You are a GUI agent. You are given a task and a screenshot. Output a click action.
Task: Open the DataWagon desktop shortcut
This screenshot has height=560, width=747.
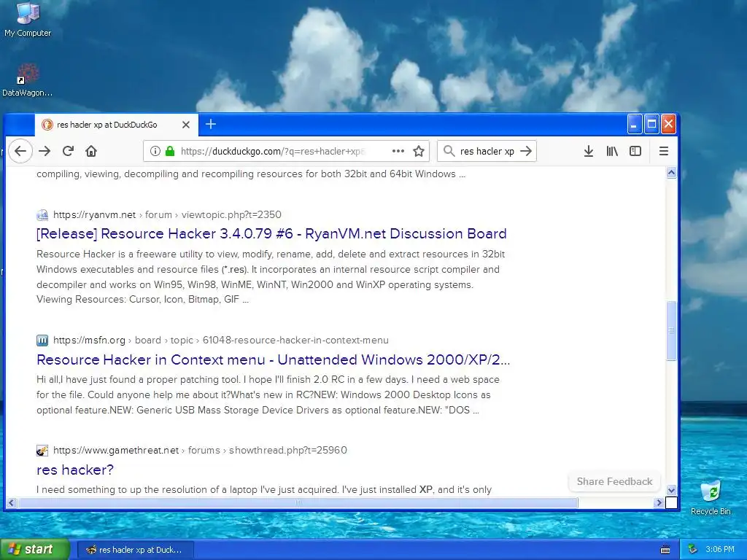coord(27,80)
